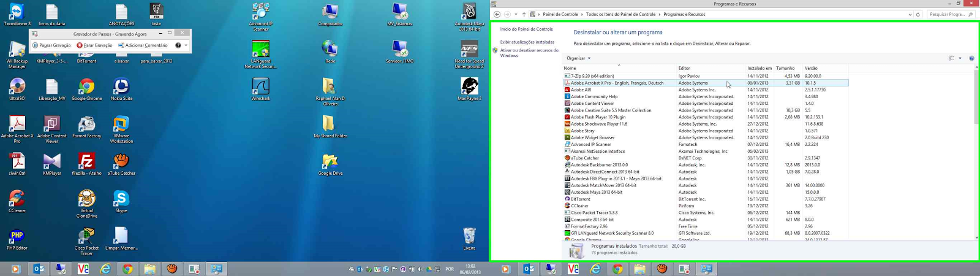Open Ativar ou desativar recursos do Windows

coord(529,53)
